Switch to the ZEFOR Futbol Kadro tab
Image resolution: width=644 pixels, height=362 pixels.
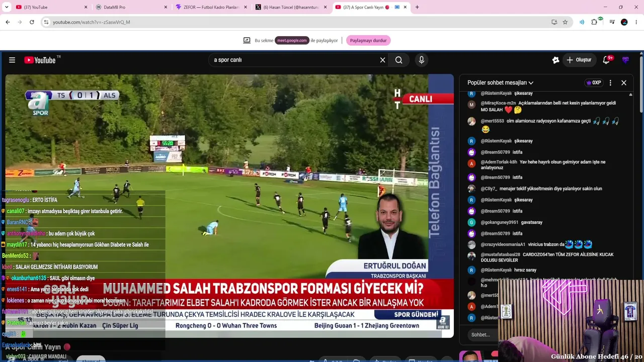click(x=211, y=7)
